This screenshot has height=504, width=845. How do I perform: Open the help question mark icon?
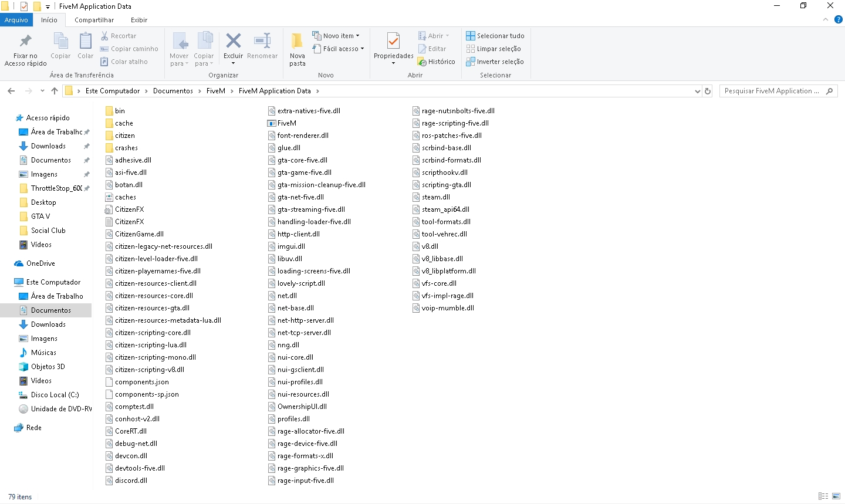pos(839,19)
